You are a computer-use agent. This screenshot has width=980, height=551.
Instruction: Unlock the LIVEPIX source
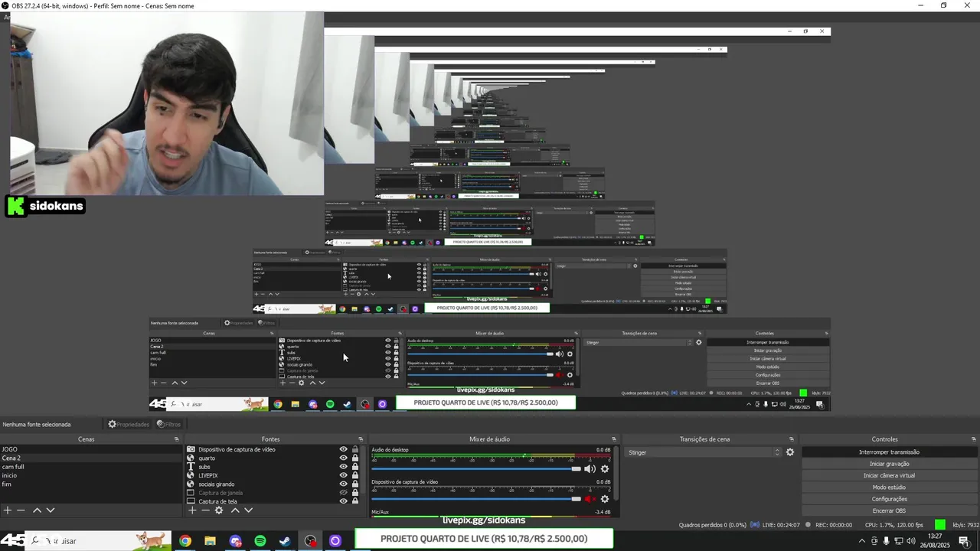point(354,475)
